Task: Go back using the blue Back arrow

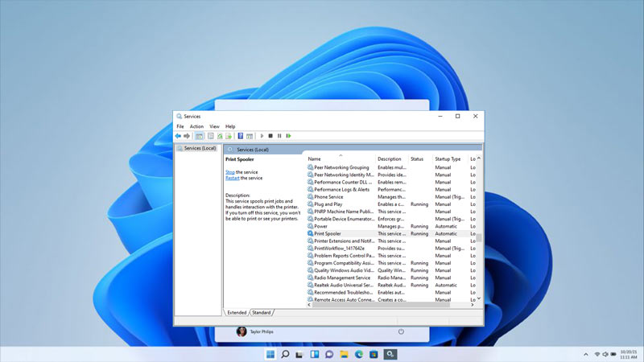Action: [x=178, y=136]
